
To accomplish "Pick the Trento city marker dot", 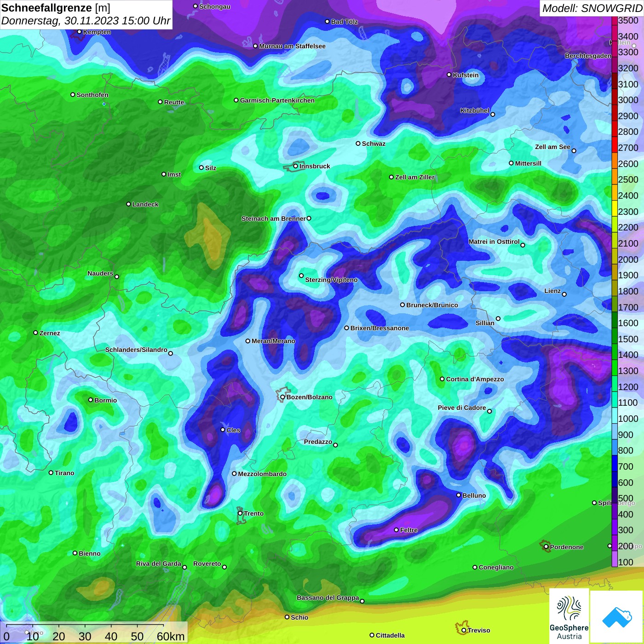I will pyautogui.click(x=240, y=513).
